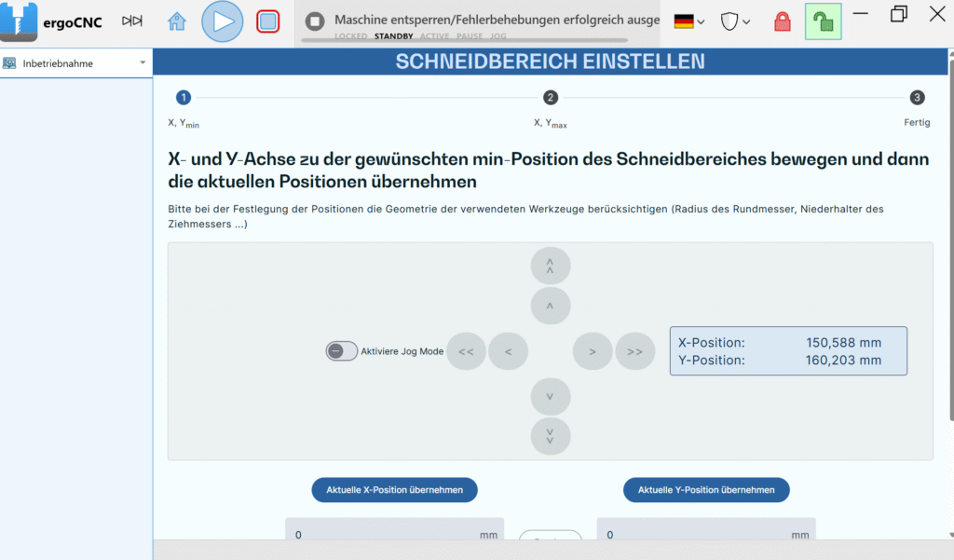This screenshot has width=954, height=560.
Task: Go to step 3 Fertig
Action: (918, 98)
